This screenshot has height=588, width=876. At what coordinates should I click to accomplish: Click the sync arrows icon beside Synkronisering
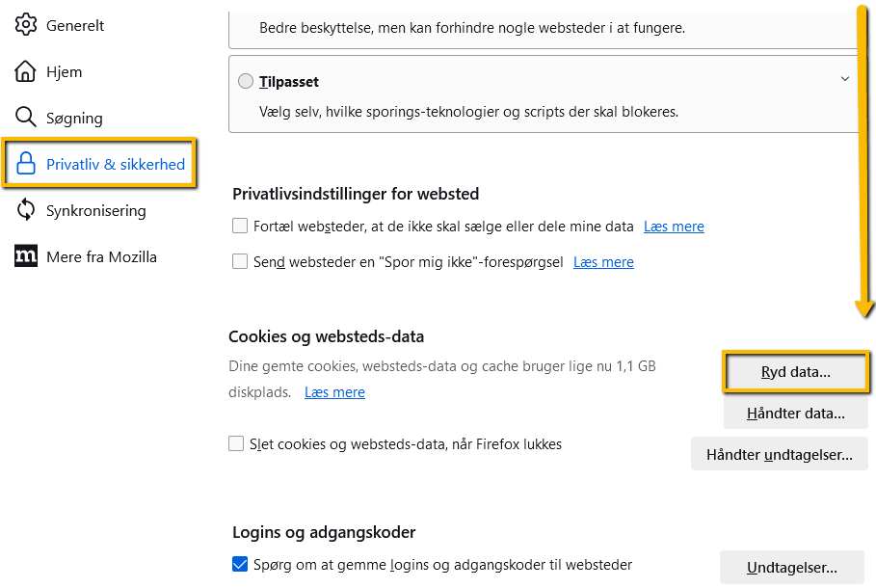tap(26, 210)
